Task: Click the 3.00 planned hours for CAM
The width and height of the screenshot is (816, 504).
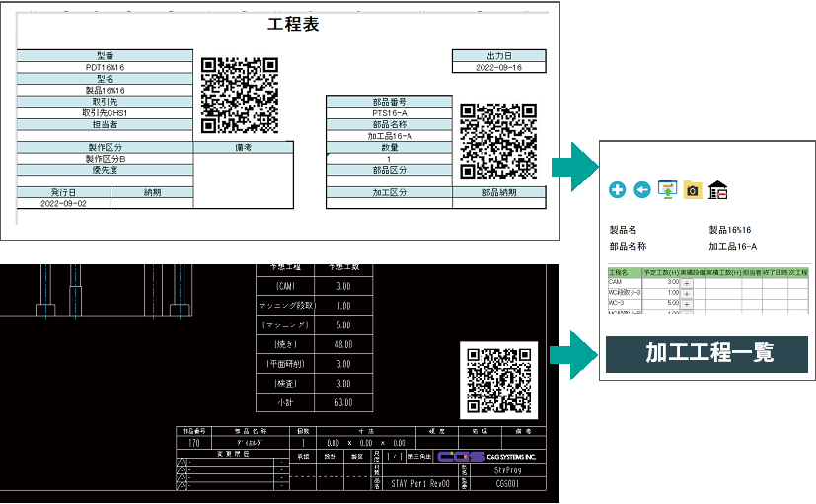Action: click(673, 282)
